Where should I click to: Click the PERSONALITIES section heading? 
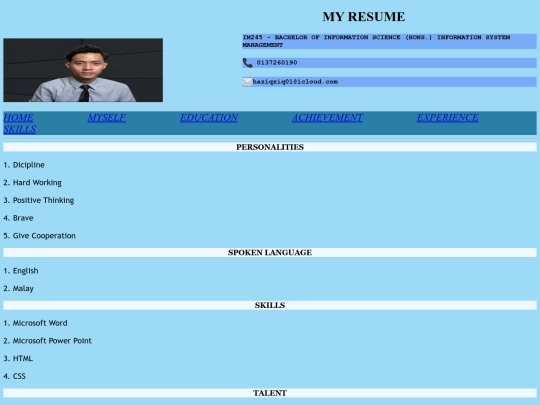[270, 147]
